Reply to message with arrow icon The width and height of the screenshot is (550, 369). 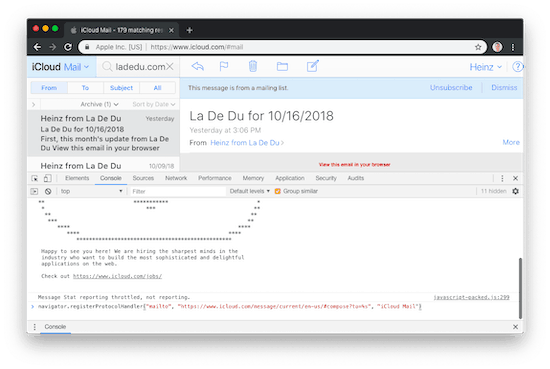pyautogui.click(x=197, y=66)
